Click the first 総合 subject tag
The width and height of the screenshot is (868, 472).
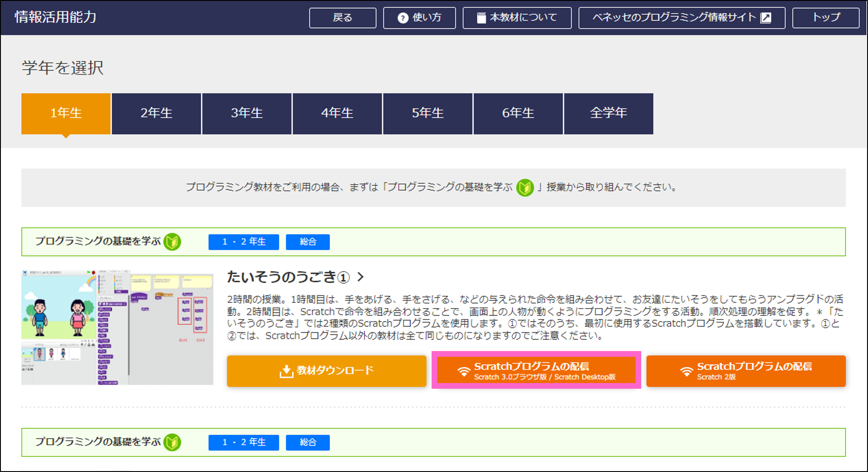[307, 242]
